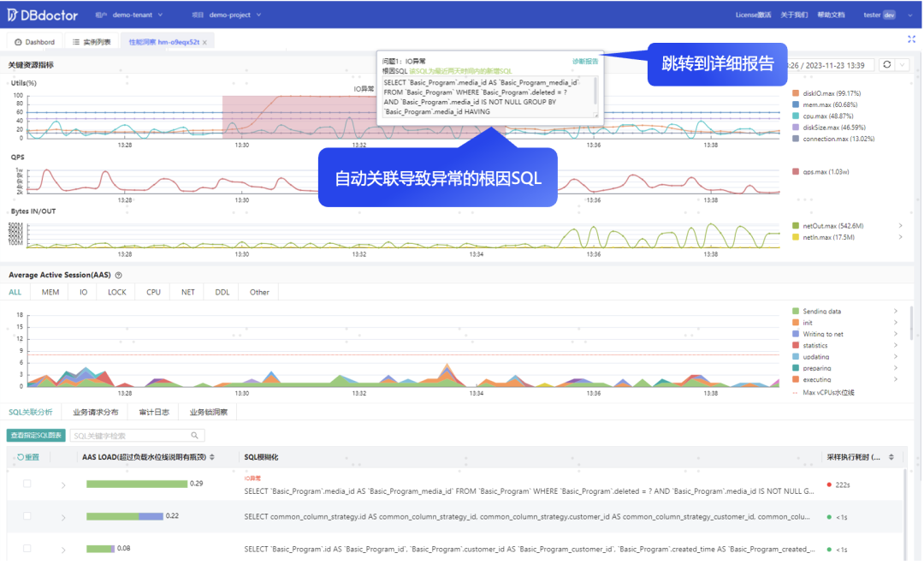Image resolution: width=924 pixels, height=565 pixels.
Task: Open the 审计日志 tab
Action: [154, 413]
